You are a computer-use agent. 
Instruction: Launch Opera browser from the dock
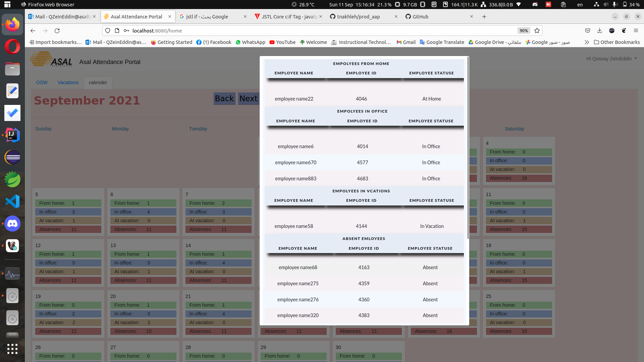point(12,47)
